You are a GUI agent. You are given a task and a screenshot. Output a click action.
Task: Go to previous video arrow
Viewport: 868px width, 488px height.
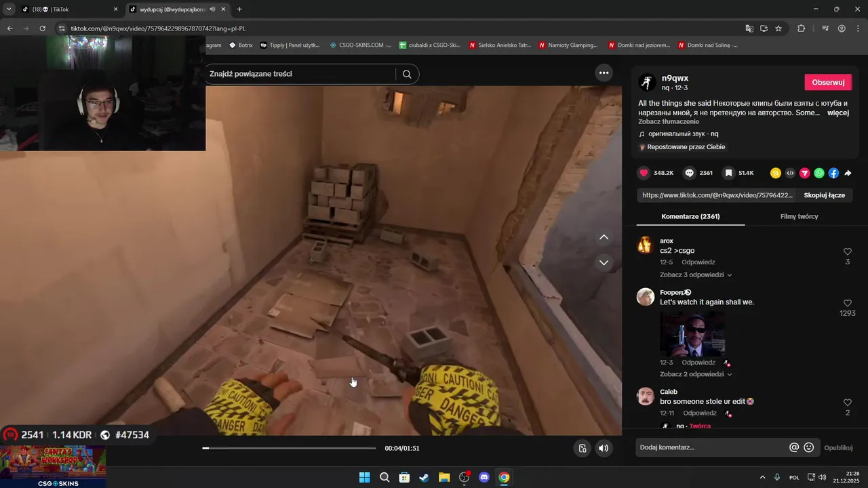[x=604, y=237]
